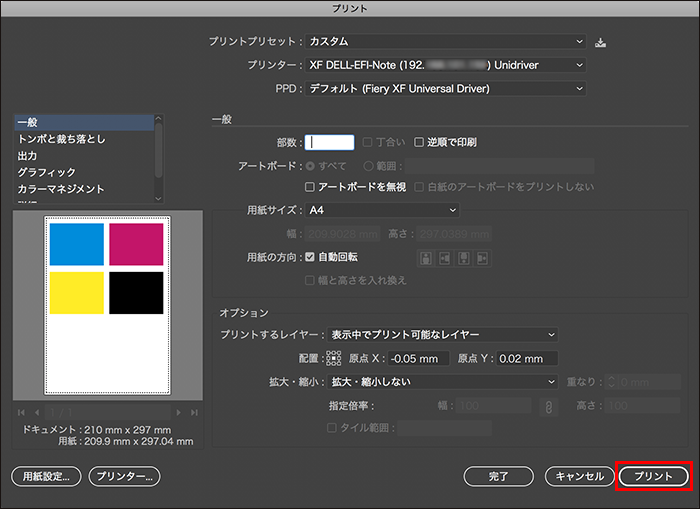Toggle the アートボードを無視 checkbox
700x509 pixels.
[310, 187]
